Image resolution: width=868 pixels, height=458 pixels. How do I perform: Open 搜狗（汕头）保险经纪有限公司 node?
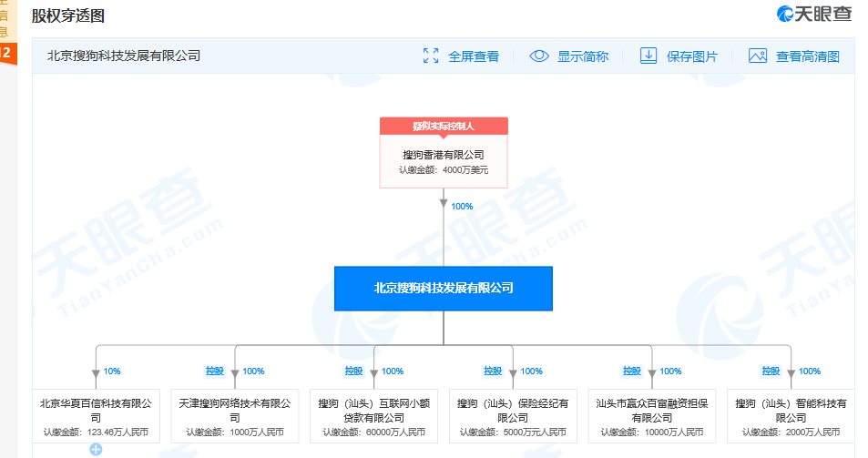tap(513, 416)
